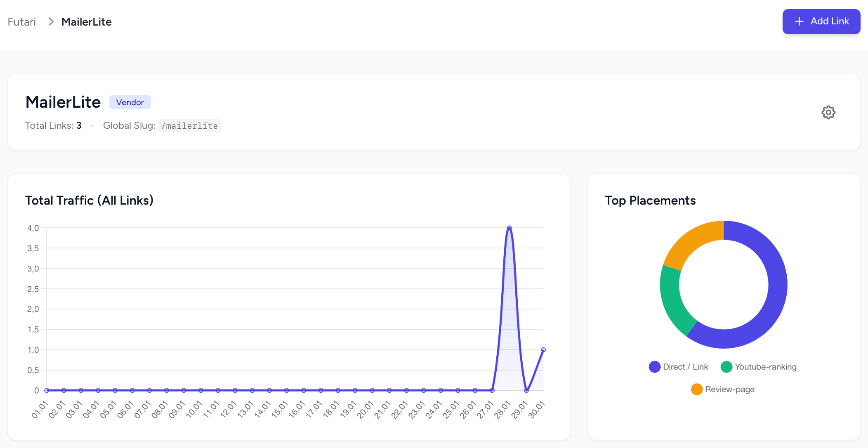This screenshot has height=448, width=868.
Task: Open MailerLite settings gear icon
Action: click(828, 112)
